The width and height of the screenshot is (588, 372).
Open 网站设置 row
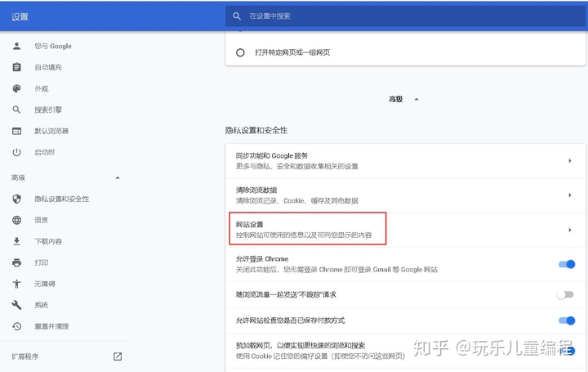pyautogui.click(x=405, y=230)
